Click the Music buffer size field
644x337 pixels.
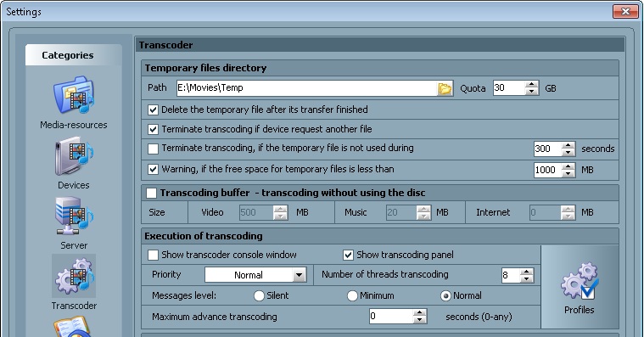tap(401, 212)
